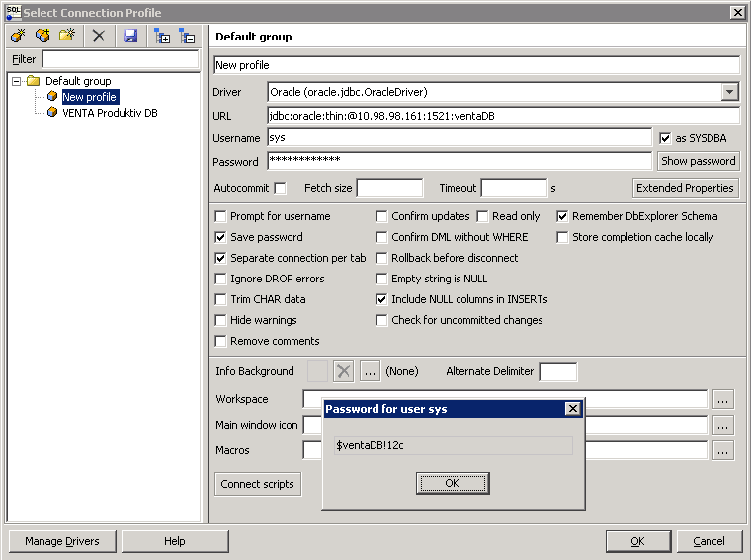This screenshot has height=560, width=751.
Task: Click the expand all groups icon
Action: pyautogui.click(x=162, y=37)
